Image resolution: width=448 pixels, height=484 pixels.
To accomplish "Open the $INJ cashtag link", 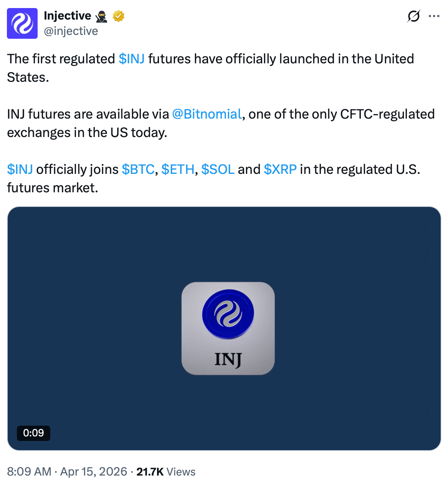I will (x=132, y=59).
